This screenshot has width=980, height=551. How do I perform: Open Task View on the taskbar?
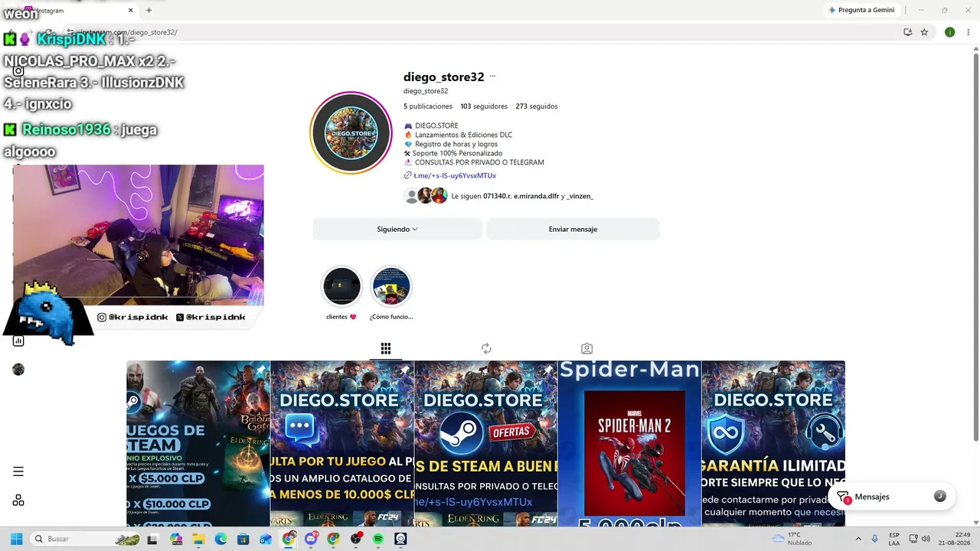tap(152, 539)
